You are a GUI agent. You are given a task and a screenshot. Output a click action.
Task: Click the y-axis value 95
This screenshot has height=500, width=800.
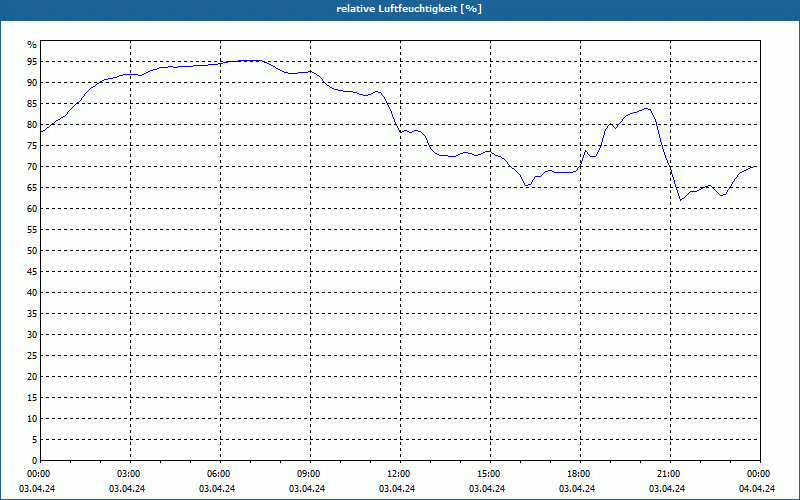[32, 62]
